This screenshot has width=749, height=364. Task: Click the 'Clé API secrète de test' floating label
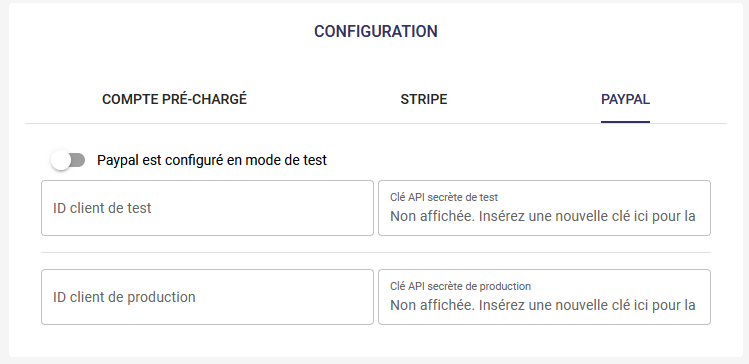444,197
